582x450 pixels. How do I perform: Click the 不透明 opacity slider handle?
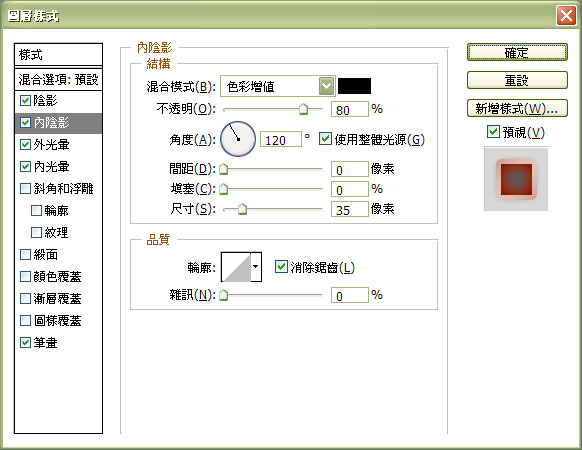coord(303,109)
